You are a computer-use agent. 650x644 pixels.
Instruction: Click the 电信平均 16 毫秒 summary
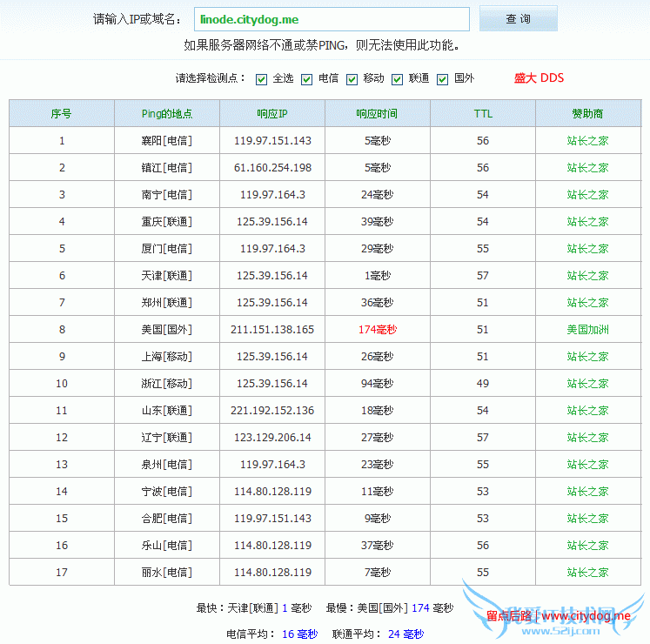click(x=272, y=634)
